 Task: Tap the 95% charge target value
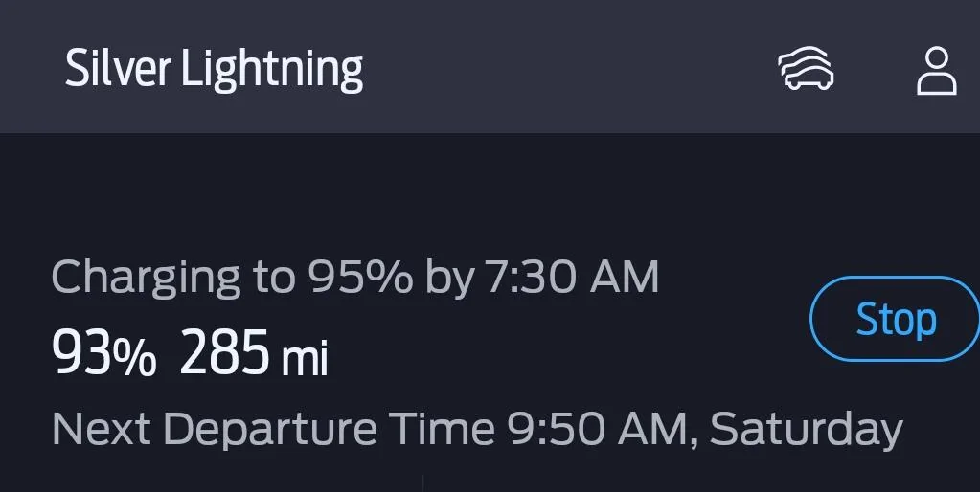pyautogui.click(x=360, y=277)
